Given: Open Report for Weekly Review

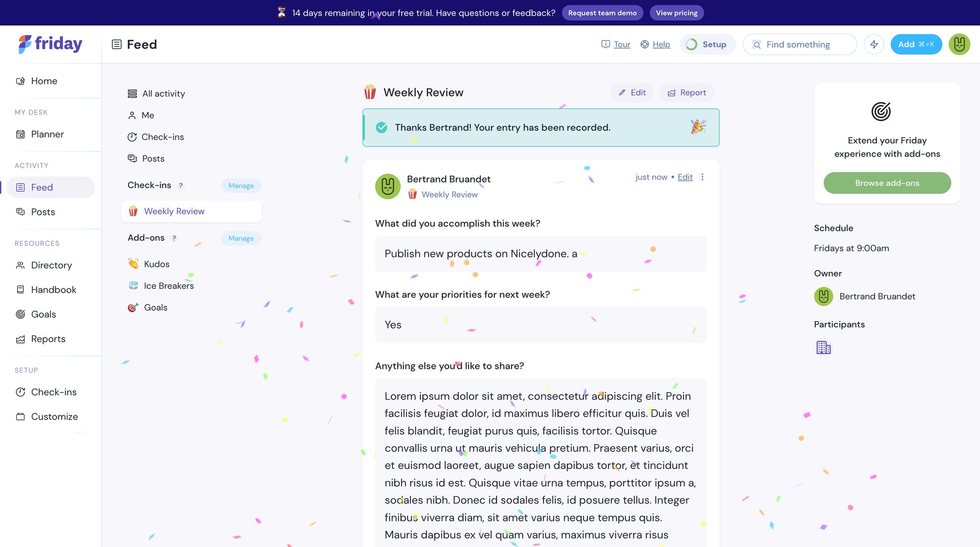Looking at the screenshot, I should click(x=687, y=92).
